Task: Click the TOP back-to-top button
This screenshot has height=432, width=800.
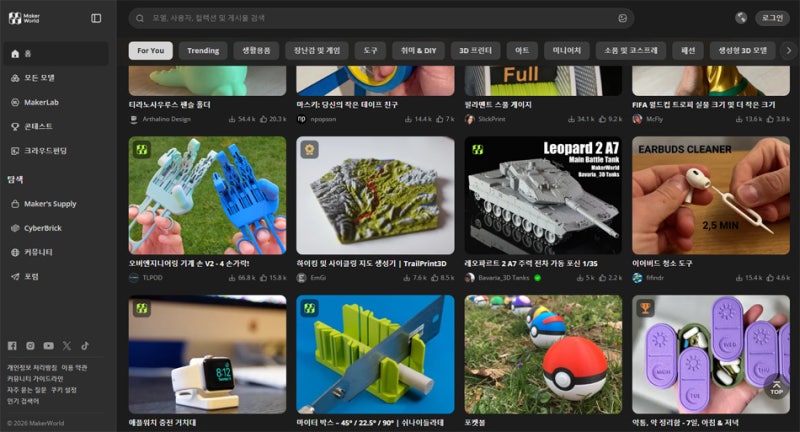Action: click(x=776, y=388)
